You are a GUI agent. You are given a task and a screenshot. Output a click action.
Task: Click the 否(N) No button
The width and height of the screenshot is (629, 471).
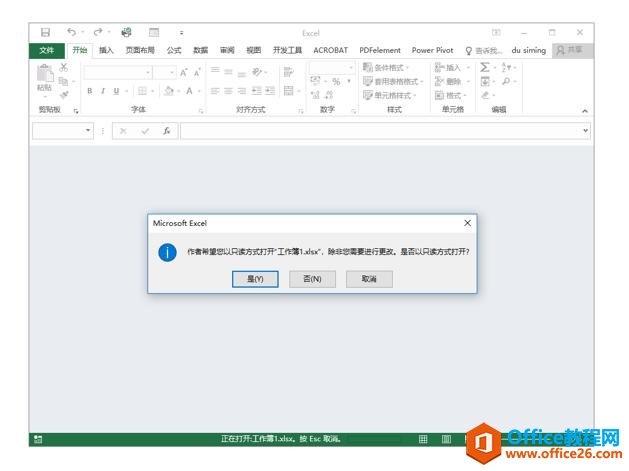pos(312,279)
